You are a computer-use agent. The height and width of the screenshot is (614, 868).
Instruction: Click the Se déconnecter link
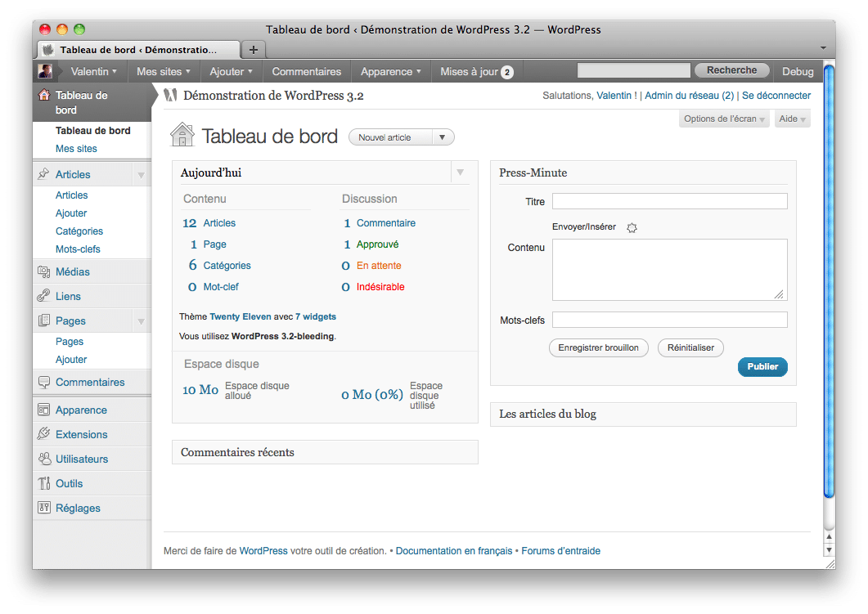pyautogui.click(x=776, y=95)
